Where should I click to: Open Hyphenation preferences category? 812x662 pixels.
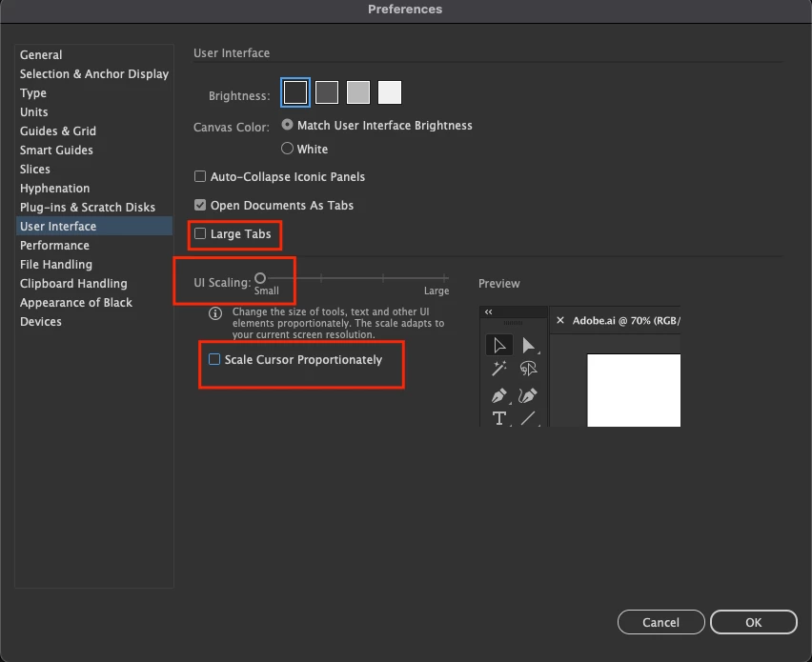93,189
